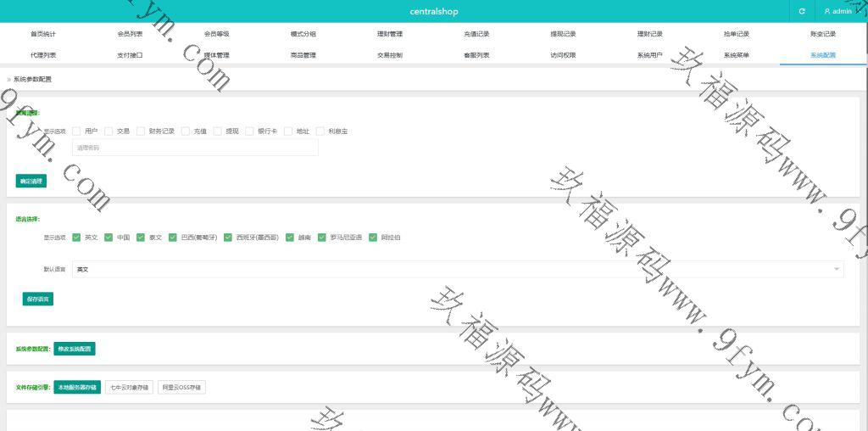Disable the 越南 language checkbox
Image resolution: width=868 pixels, height=431 pixels.
(290, 238)
